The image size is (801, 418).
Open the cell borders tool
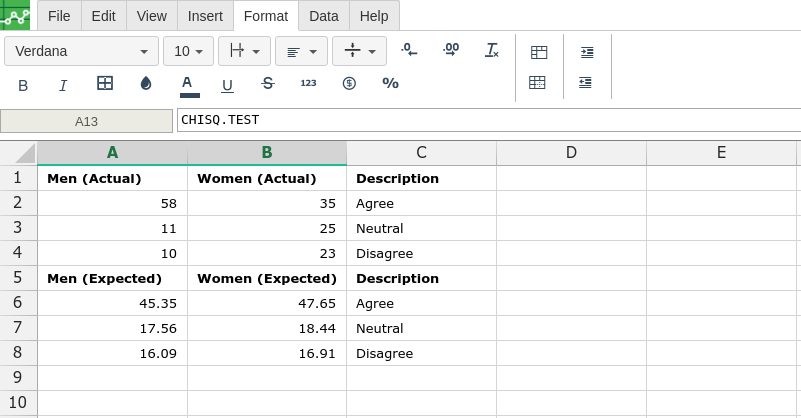(105, 84)
